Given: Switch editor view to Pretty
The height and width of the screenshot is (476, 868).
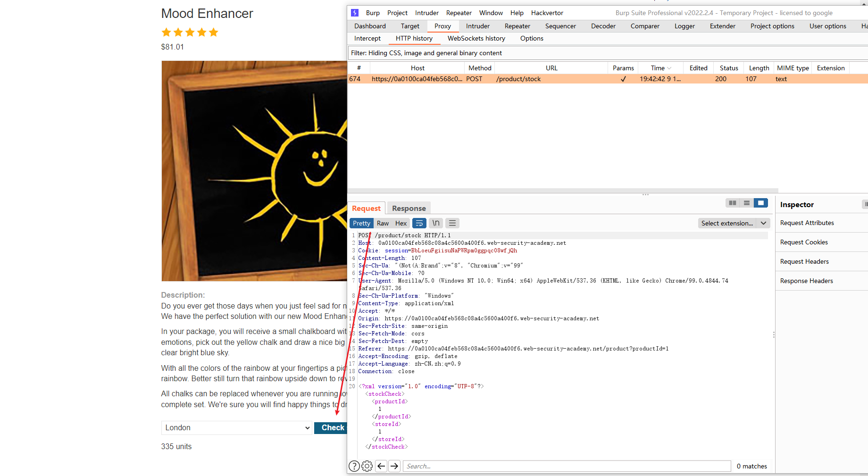Looking at the screenshot, I should tap(361, 223).
